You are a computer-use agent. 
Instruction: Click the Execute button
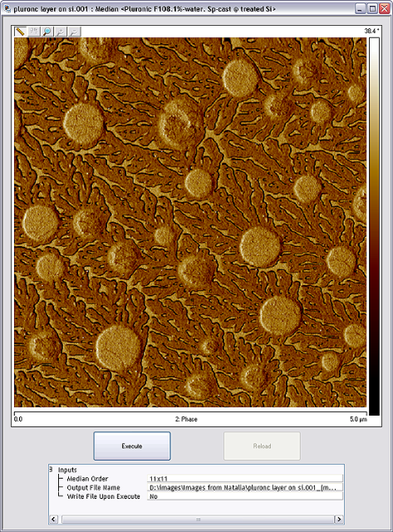click(x=132, y=446)
